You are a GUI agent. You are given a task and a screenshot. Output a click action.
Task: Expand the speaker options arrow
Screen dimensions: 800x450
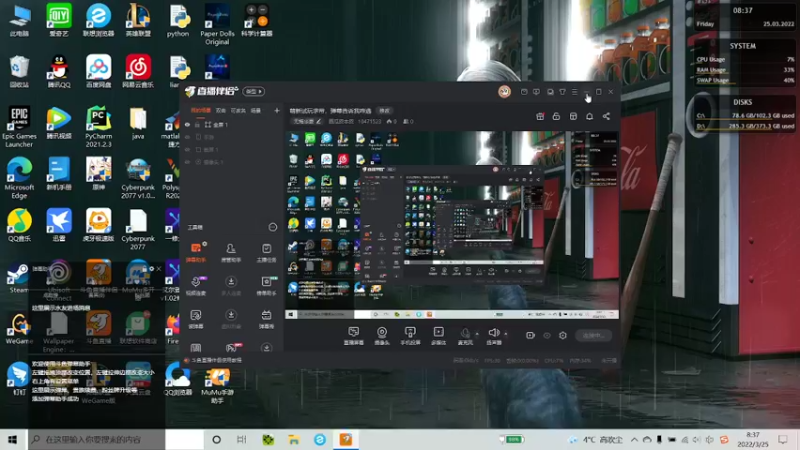click(506, 334)
